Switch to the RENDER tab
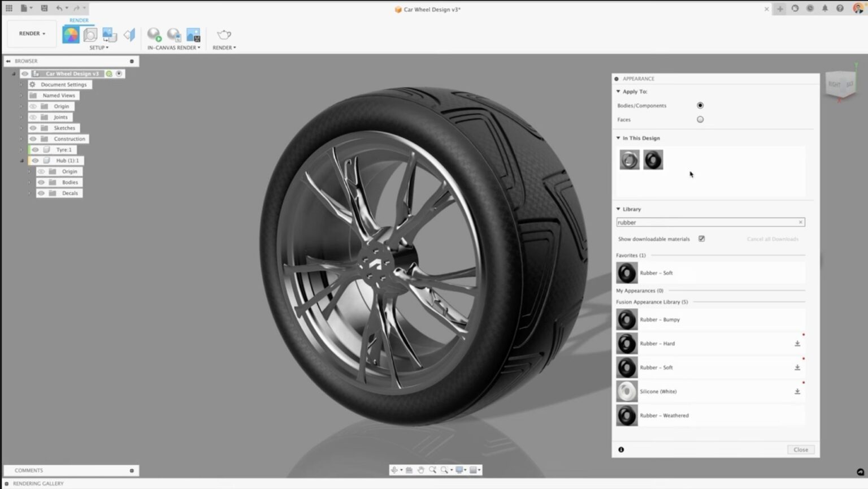This screenshot has height=489, width=868. (x=79, y=20)
